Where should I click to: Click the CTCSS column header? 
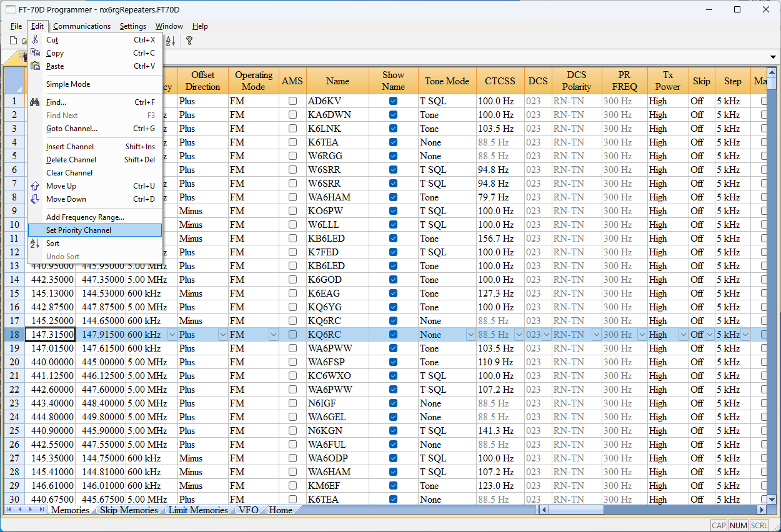coord(500,81)
